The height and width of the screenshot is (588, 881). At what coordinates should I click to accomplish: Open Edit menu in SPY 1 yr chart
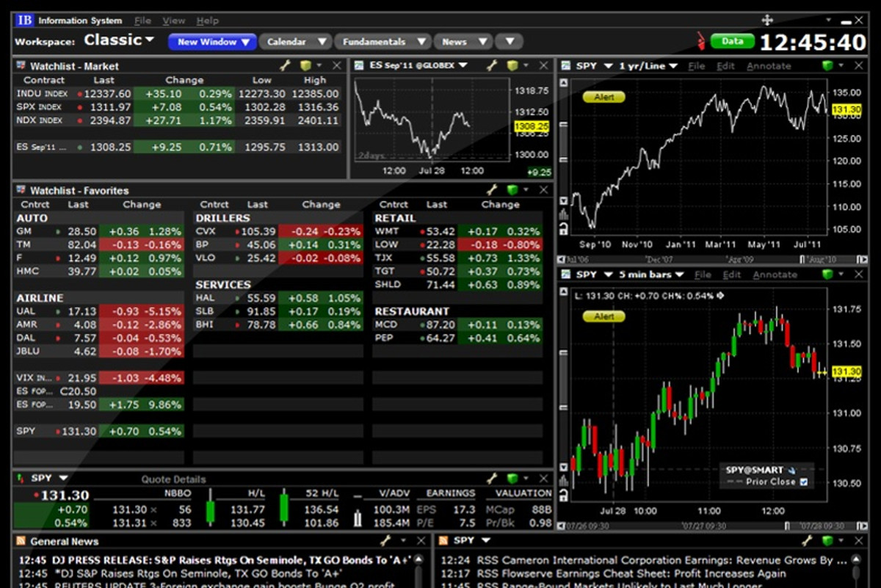click(725, 66)
